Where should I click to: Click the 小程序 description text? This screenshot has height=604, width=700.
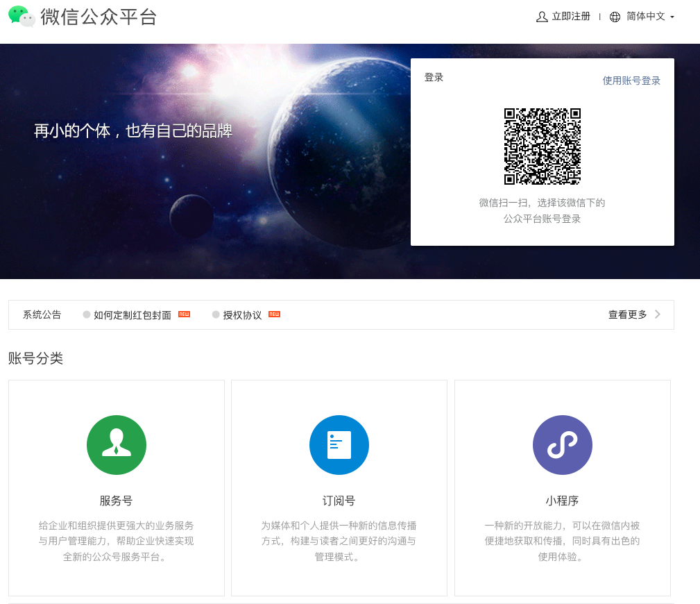[562, 541]
